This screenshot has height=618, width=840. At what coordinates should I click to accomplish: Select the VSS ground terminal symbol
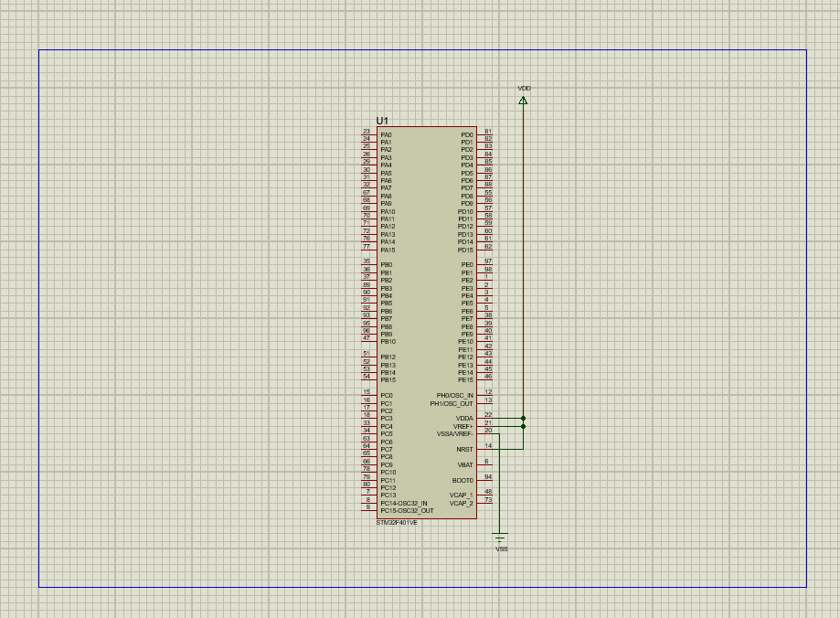pyautogui.click(x=500, y=538)
